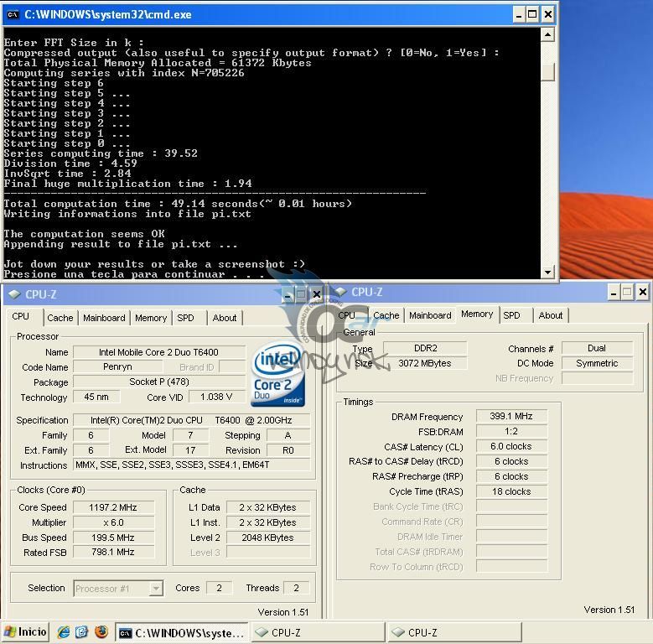The width and height of the screenshot is (653, 644).
Task: Click the 'Socket P (478)' package value
Action: pos(159,382)
